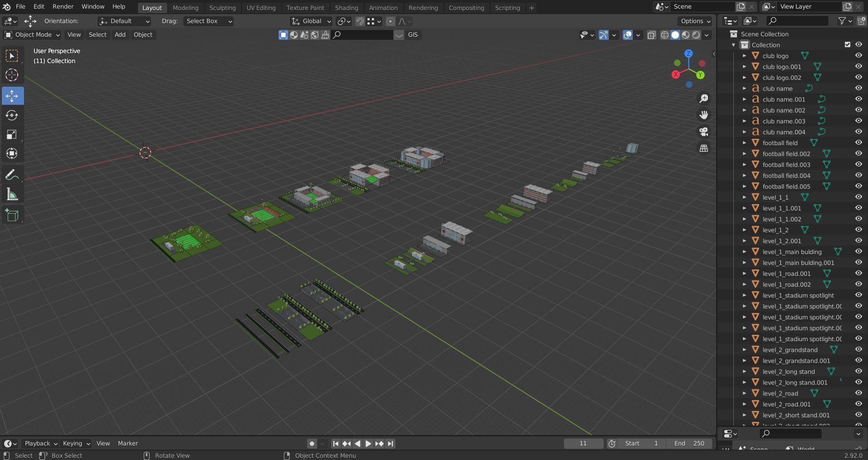Screen dimensions: 868x460
Task: Play the animation forward
Action: click(x=368, y=444)
